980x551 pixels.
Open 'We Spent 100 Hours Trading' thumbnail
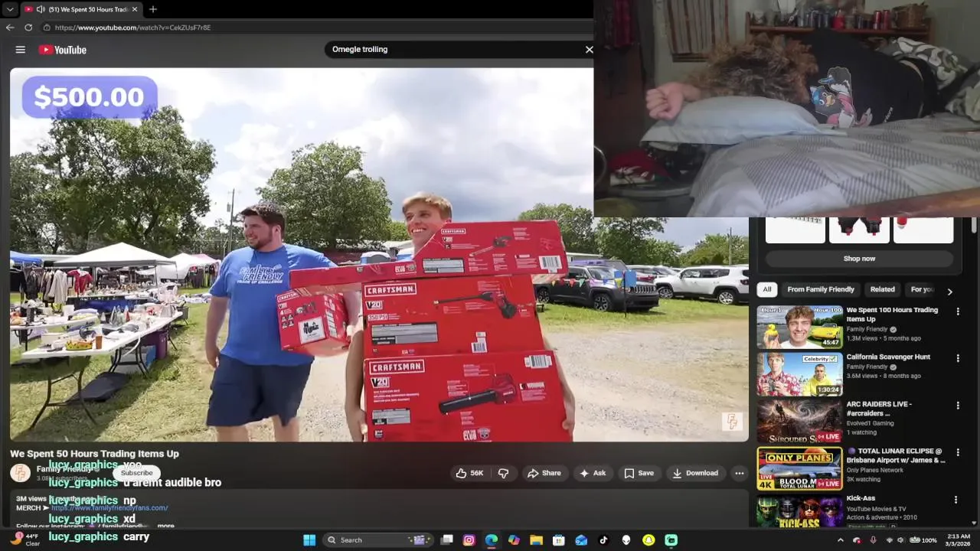(799, 327)
